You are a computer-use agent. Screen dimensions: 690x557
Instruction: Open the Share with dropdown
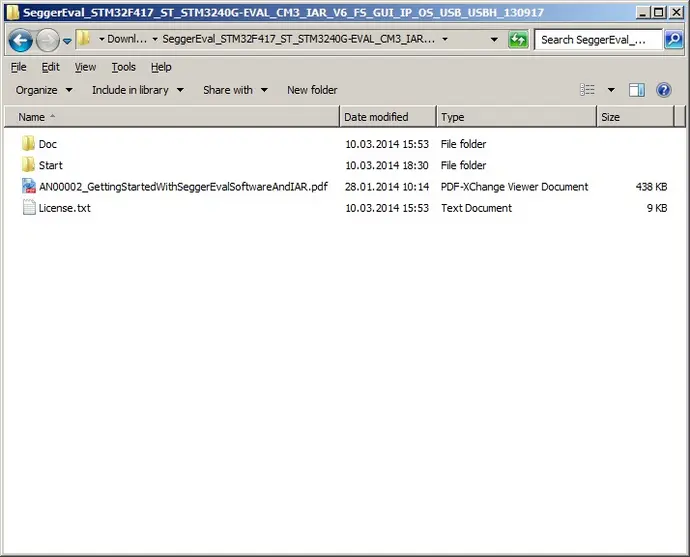235,90
